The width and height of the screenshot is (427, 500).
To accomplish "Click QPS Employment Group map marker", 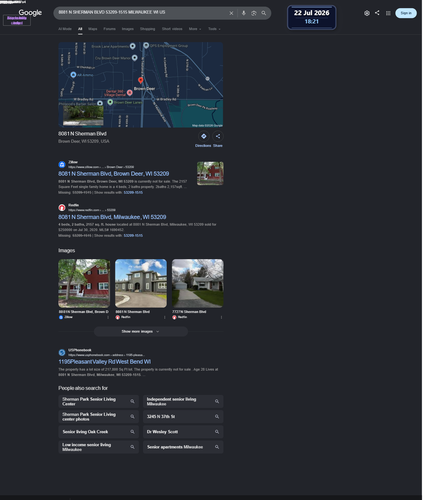I will [146, 45].
